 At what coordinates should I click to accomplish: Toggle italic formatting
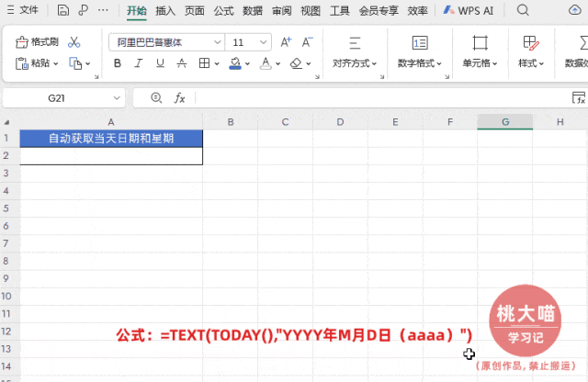coord(139,63)
